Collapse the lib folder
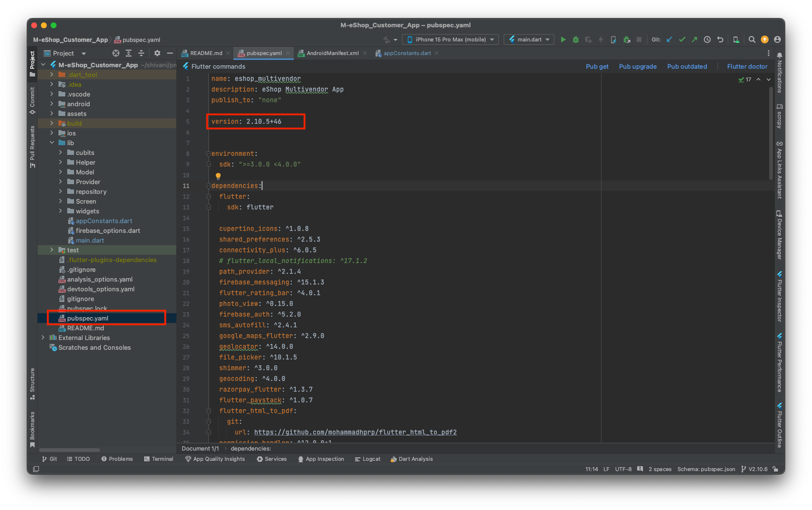The width and height of the screenshot is (812, 510). (x=52, y=143)
